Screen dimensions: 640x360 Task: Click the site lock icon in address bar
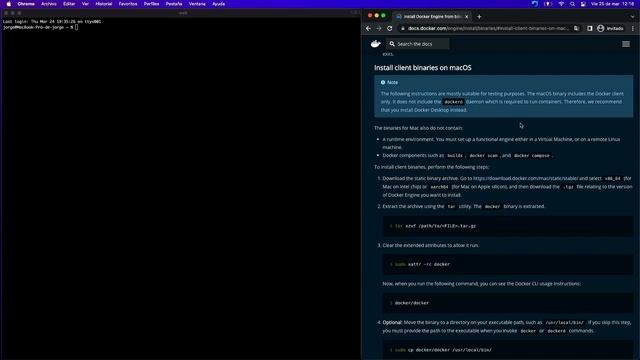click(403, 28)
